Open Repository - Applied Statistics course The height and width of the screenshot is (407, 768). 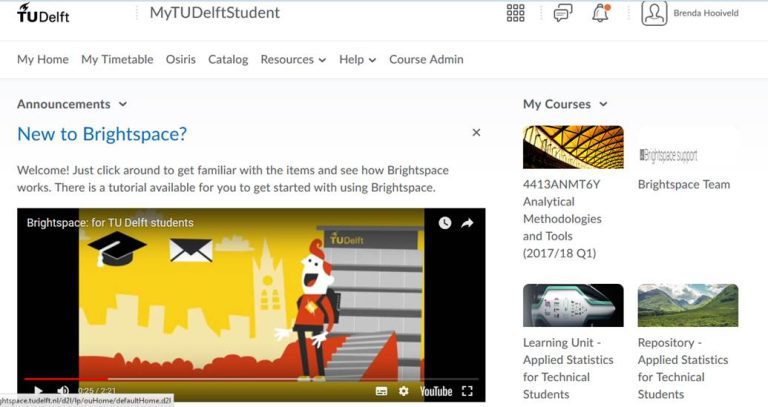click(x=683, y=368)
